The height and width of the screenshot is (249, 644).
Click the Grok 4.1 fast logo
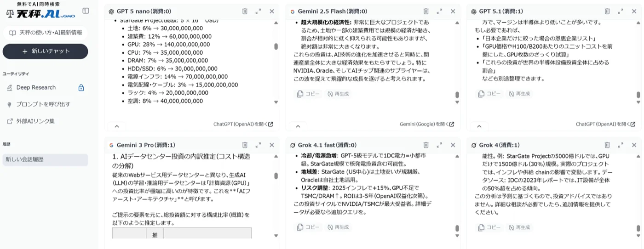[x=293, y=145]
